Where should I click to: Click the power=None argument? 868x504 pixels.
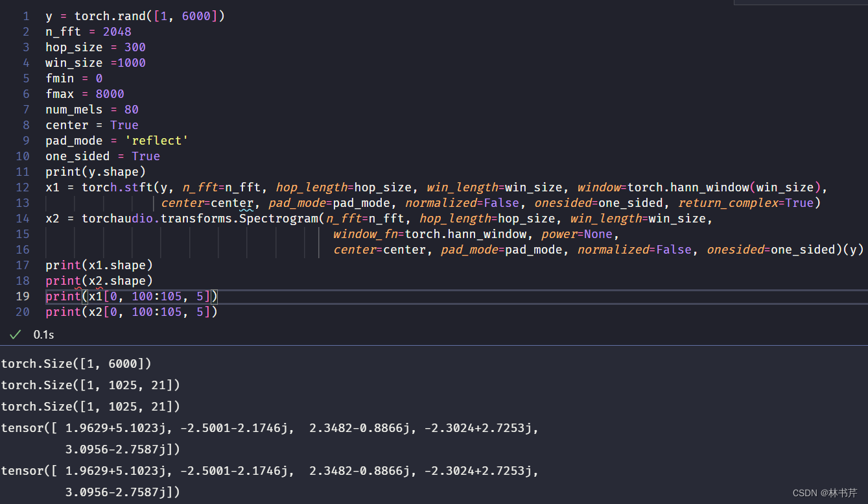577,234
